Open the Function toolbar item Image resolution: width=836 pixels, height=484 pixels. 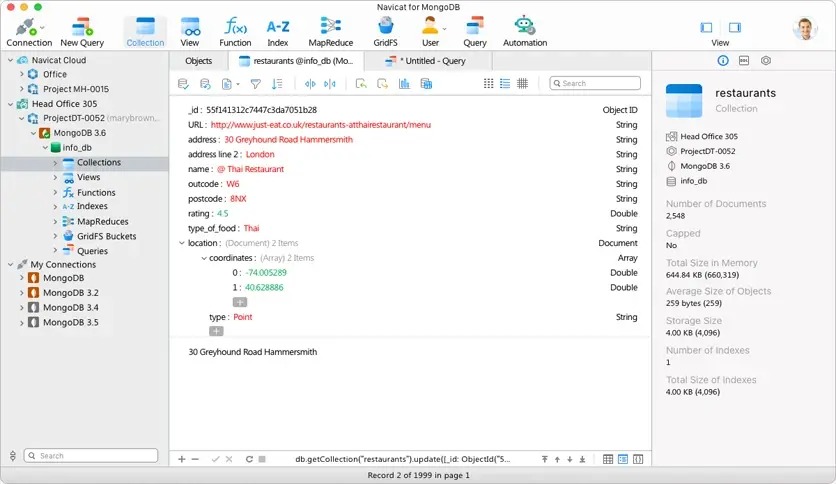[235, 30]
